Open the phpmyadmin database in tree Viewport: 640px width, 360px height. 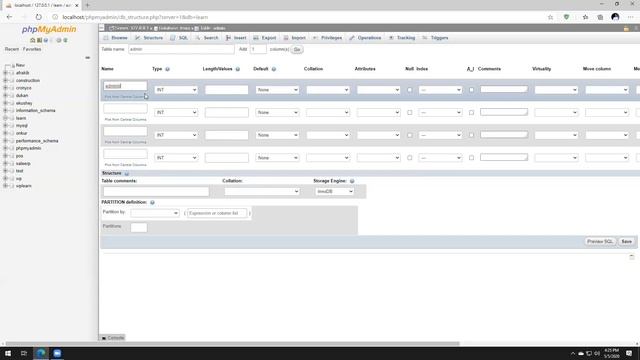(x=28, y=148)
